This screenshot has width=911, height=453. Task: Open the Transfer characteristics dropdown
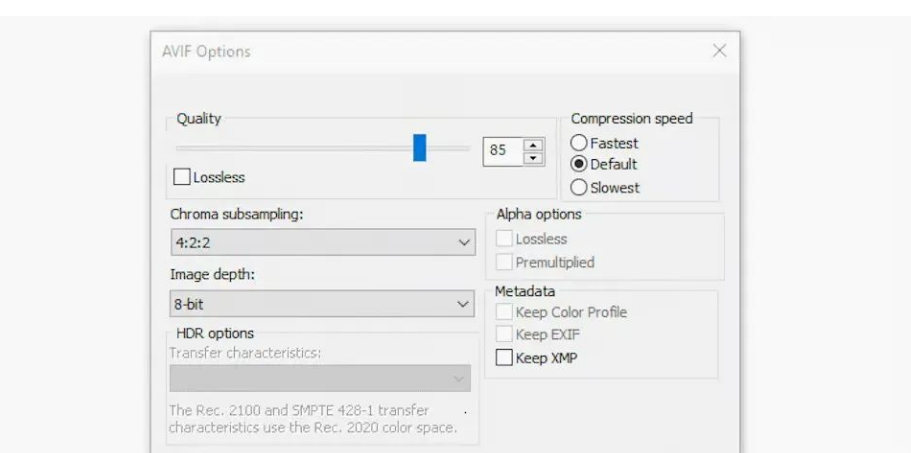tap(321, 379)
